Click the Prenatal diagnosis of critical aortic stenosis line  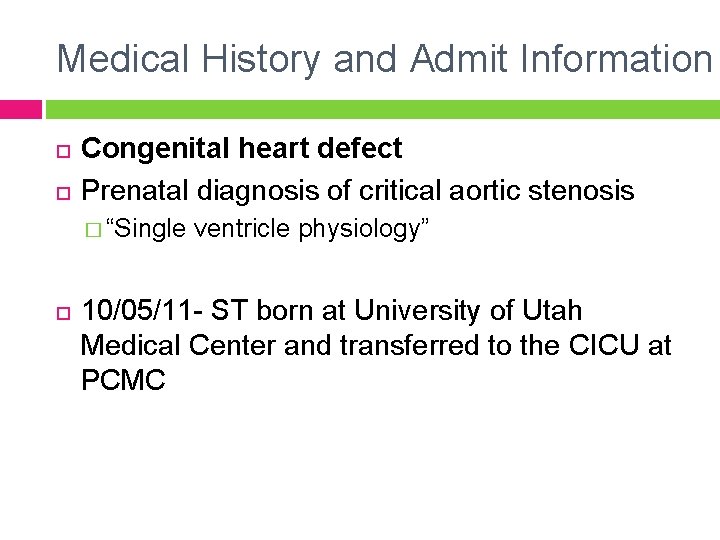coord(357,189)
